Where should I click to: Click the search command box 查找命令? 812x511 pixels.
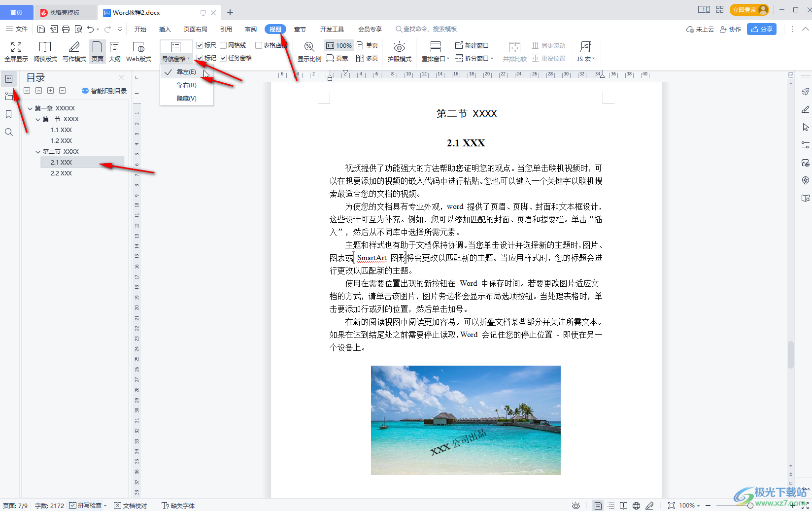pos(426,29)
